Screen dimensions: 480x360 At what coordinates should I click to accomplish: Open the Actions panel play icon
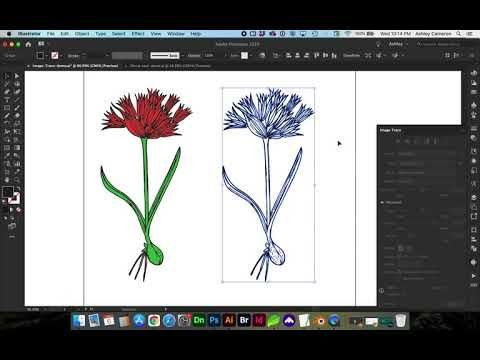pos(474,276)
